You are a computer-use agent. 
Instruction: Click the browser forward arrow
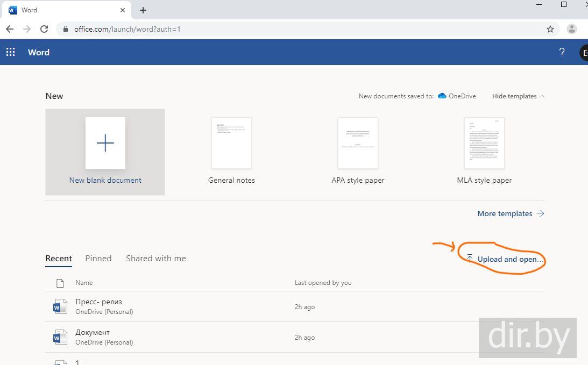(27, 29)
